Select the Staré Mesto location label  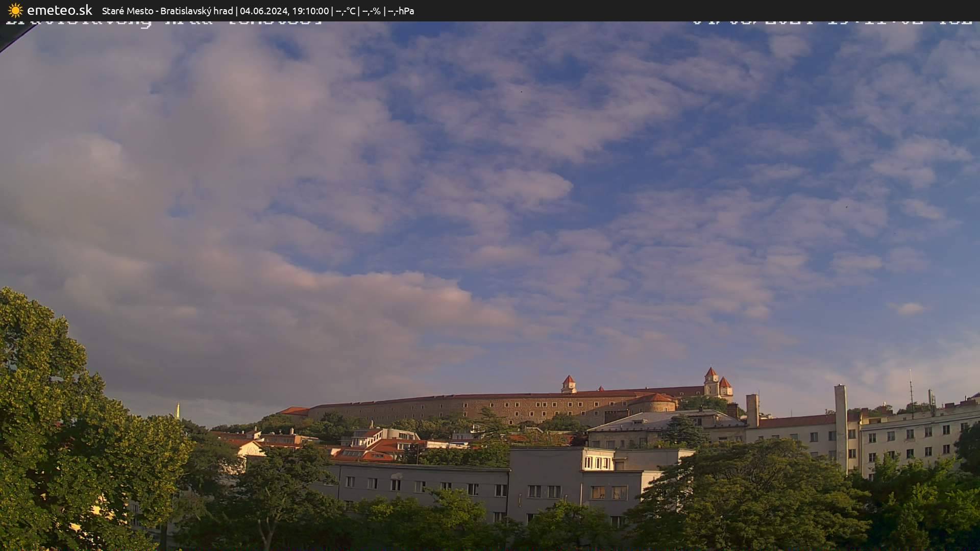pyautogui.click(x=127, y=11)
